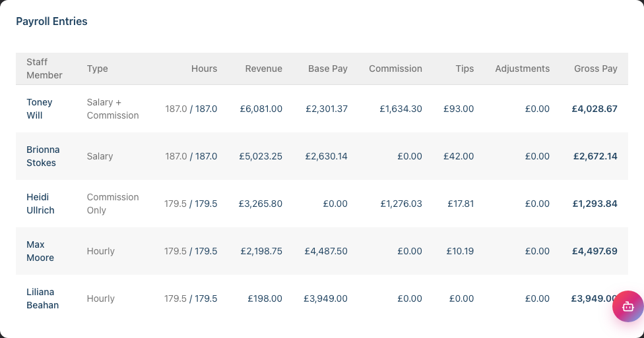The image size is (644, 338).
Task: Click the Adjustments column header
Action: (x=523, y=69)
